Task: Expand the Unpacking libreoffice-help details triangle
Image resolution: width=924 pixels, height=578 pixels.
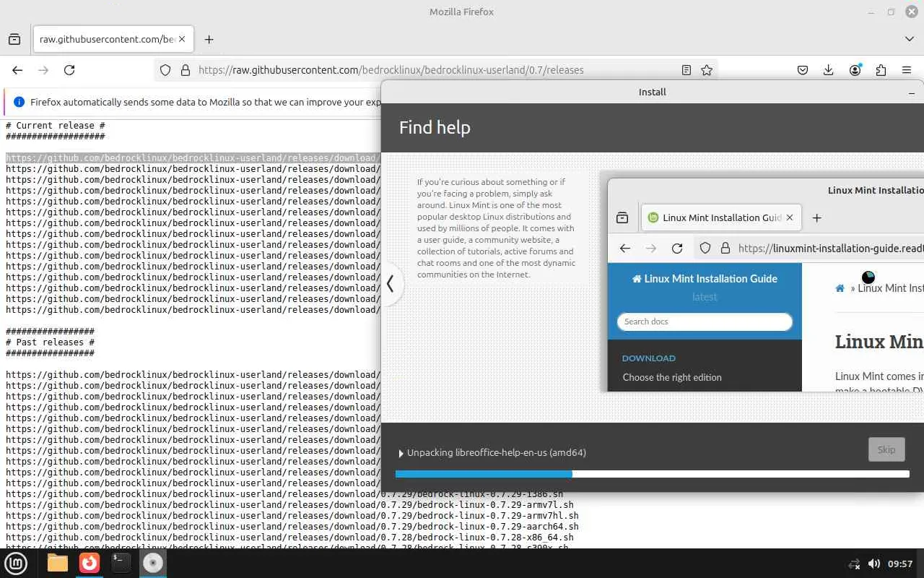Action: (x=401, y=453)
